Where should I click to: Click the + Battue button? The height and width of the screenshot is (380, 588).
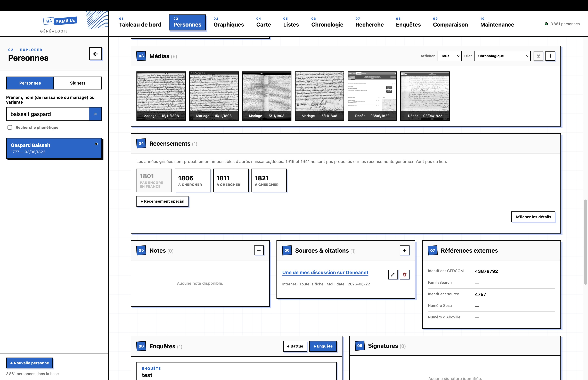click(x=295, y=346)
